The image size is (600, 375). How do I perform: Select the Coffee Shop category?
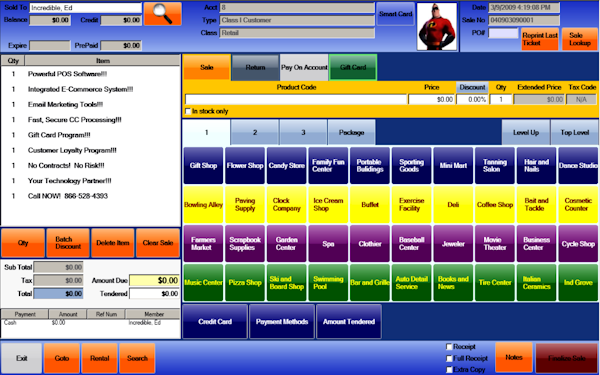click(x=495, y=205)
